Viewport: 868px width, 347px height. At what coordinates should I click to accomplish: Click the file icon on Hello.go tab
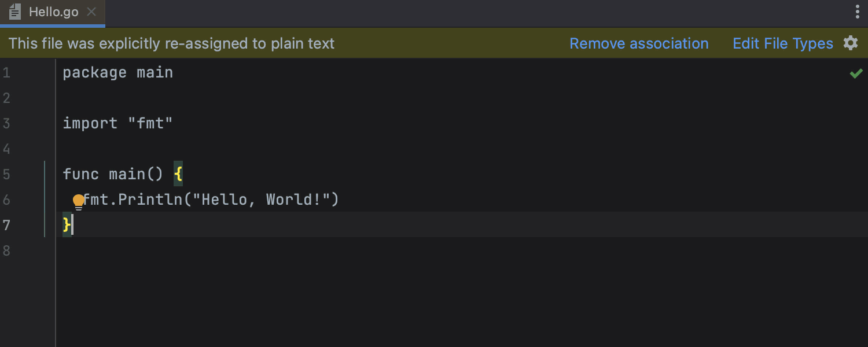pos(15,12)
